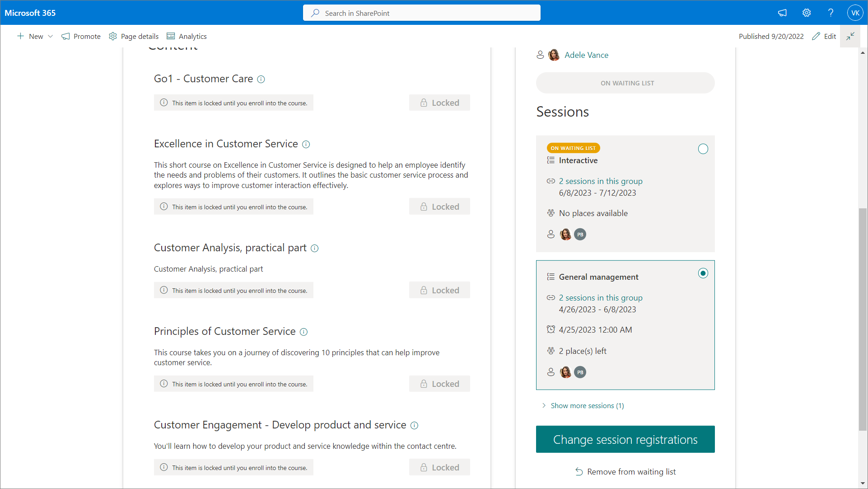Open the settings gear icon
The image size is (868, 489).
807,13
